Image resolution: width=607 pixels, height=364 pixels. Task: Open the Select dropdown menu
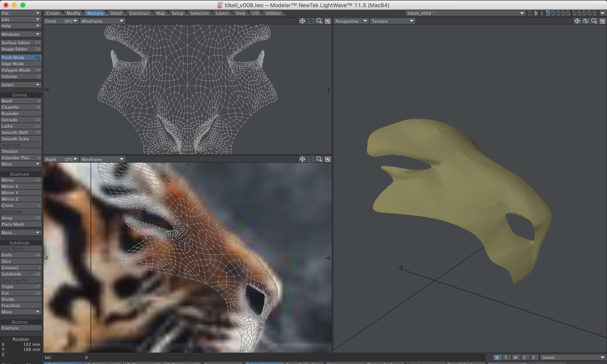(21, 85)
